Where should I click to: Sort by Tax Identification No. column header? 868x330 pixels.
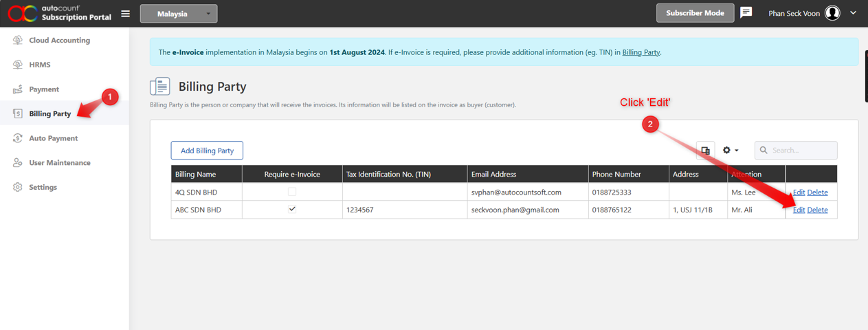click(404, 174)
